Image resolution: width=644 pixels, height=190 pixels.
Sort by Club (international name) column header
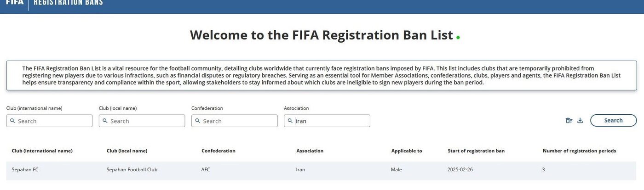coord(42,151)
